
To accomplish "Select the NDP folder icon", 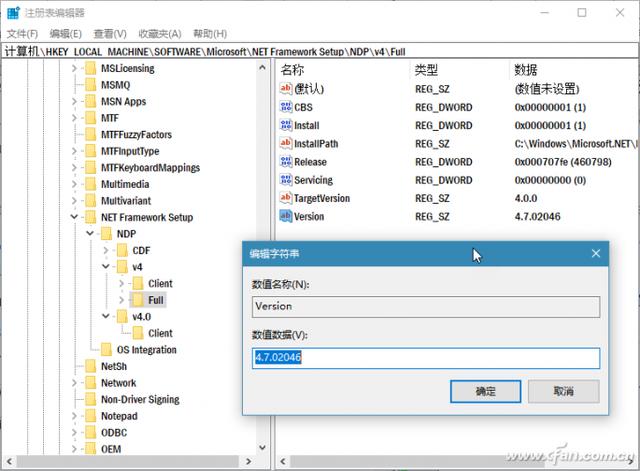I will 106,234.
